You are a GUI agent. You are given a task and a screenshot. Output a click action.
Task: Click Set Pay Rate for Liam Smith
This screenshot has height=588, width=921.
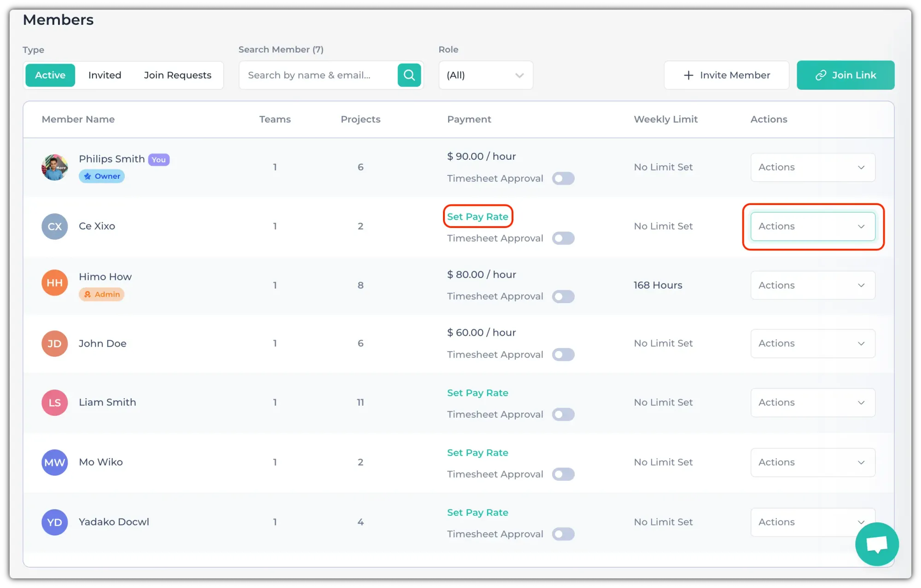coord(478,393)
